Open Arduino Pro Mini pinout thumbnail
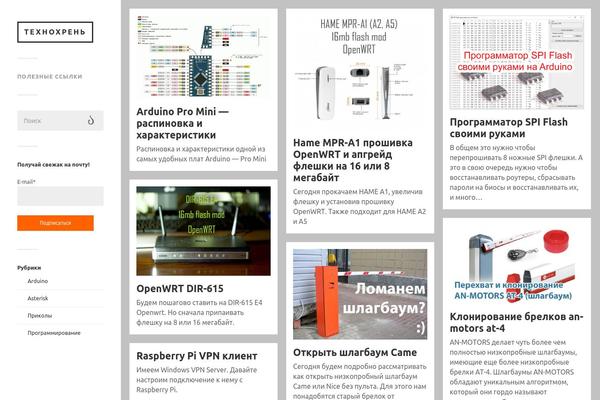600x400 pixels. tap(203, 58)
